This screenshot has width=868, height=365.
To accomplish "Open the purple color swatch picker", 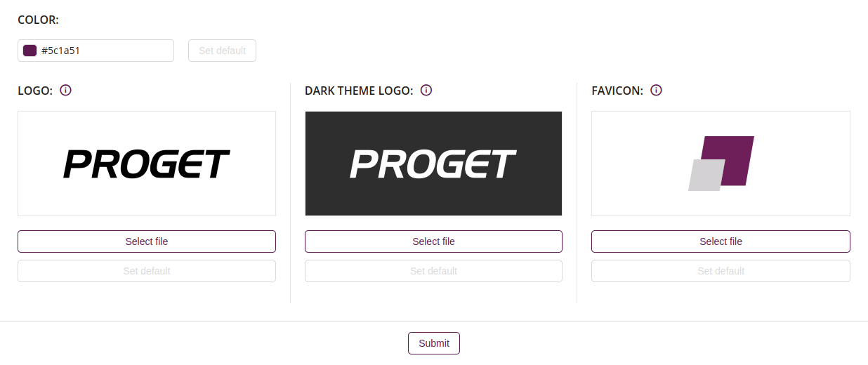I will pos(30,51).
